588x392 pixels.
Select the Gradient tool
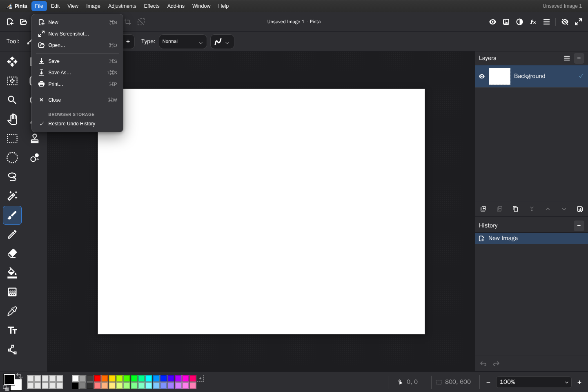click(x=12, y=292)
